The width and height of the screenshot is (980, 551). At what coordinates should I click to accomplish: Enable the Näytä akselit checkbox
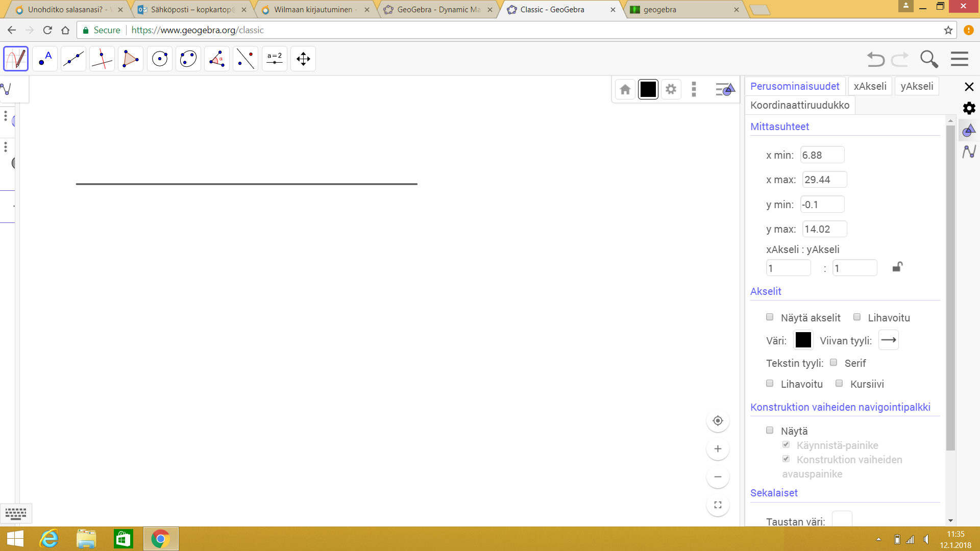tap(770, 317)
